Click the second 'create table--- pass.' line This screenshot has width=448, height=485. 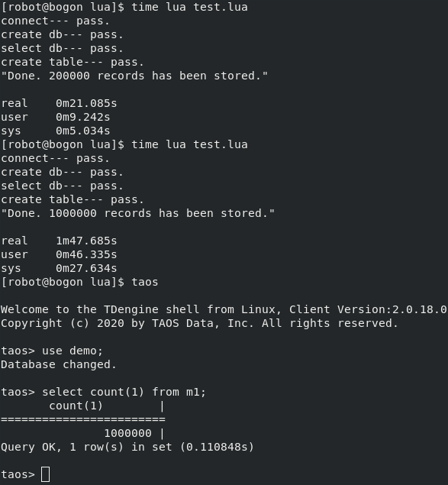point(73,199)
